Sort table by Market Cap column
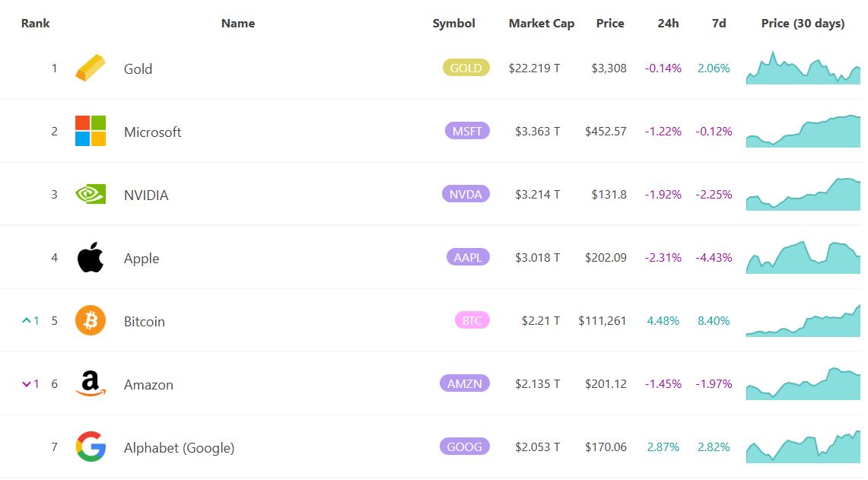The width and height of the screenshot is (868, 480). pyautogui.click(x=541, y=24)
